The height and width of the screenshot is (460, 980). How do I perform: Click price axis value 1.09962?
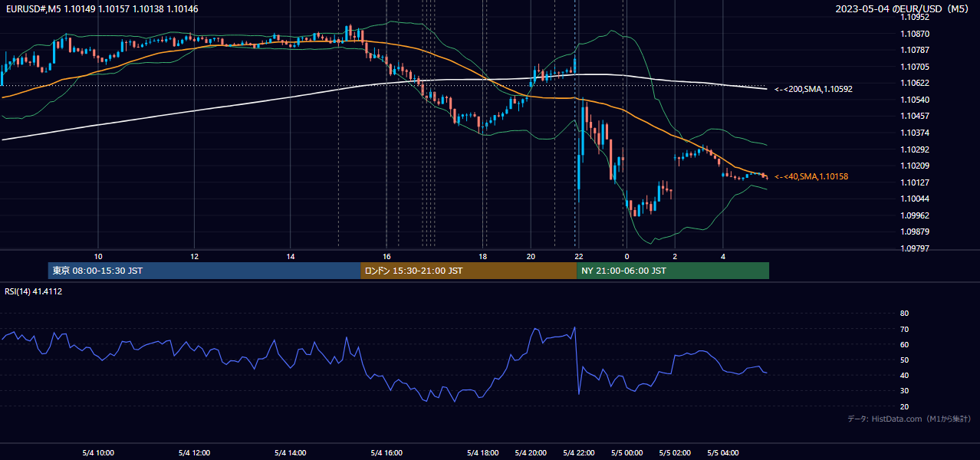915,215
